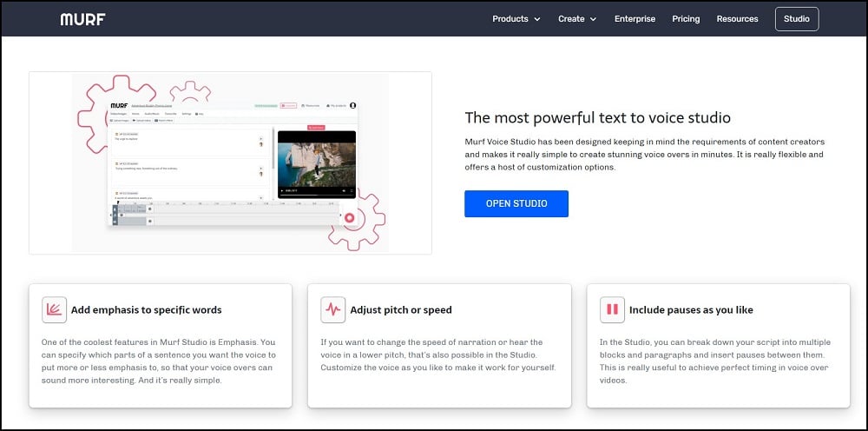
Task: Click the text 'In the Studio, you can break down'
Action: click(x=715, y=361)
